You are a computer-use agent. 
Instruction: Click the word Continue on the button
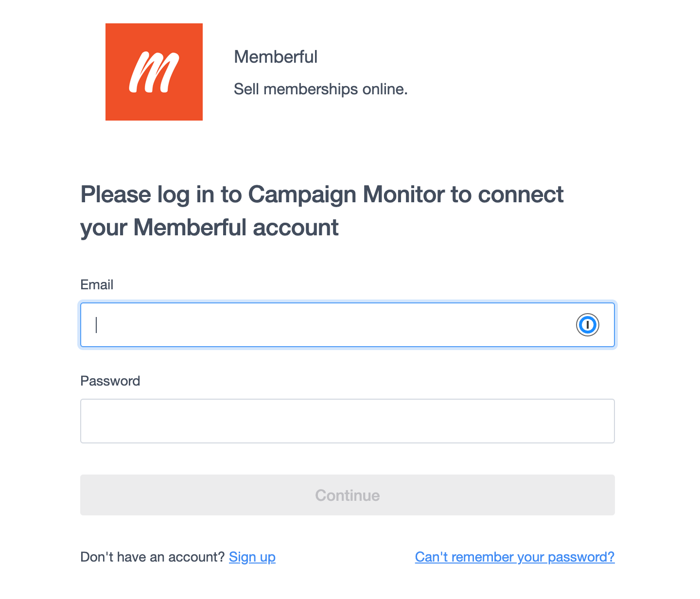[x=348, y=495]
